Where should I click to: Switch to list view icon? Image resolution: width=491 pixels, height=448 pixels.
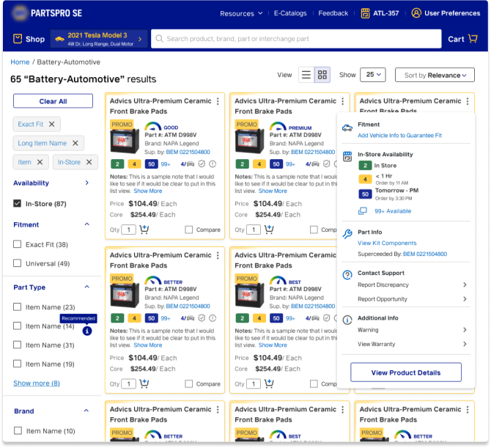tap(306, 75)
